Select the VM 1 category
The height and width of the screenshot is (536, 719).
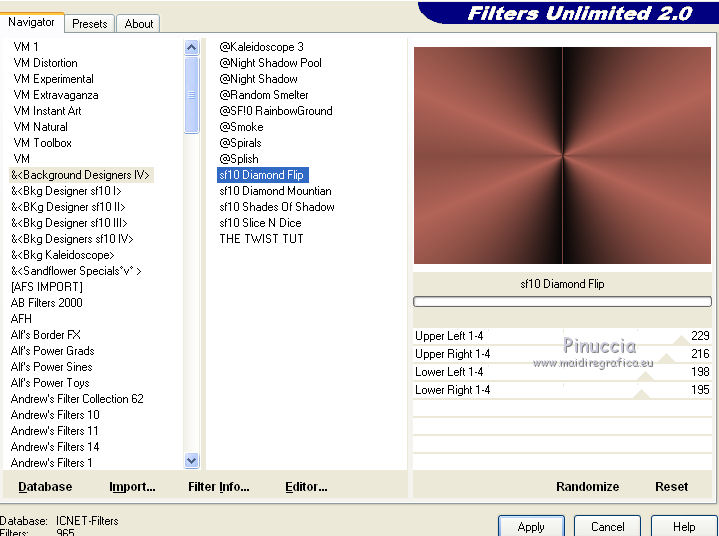click(x=26, y=47)
